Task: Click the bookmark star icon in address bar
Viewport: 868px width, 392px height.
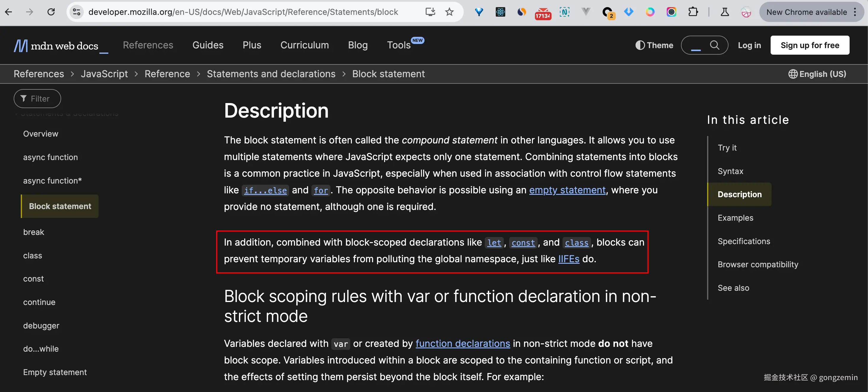Action: click(449, 12)
